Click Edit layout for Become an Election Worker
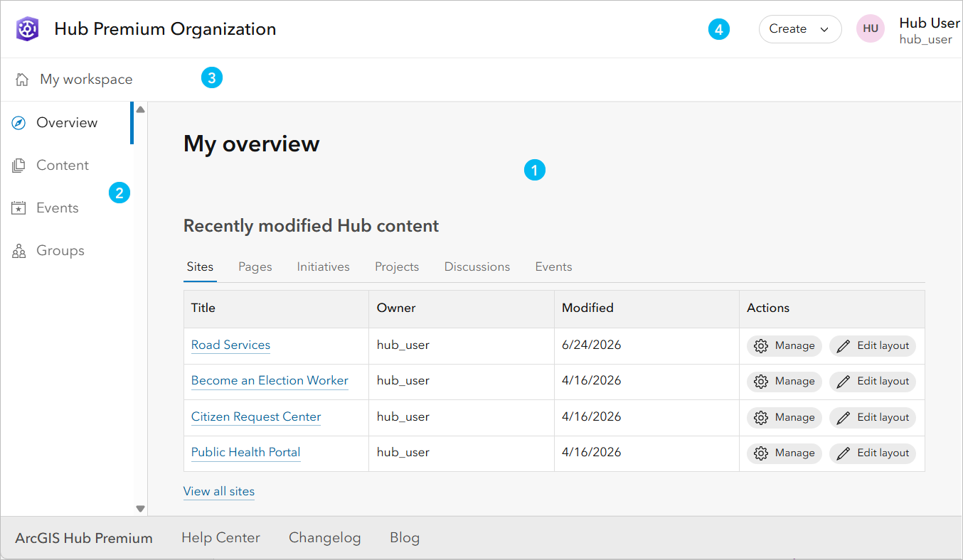963x560 pixels. [x=873, y=382]
